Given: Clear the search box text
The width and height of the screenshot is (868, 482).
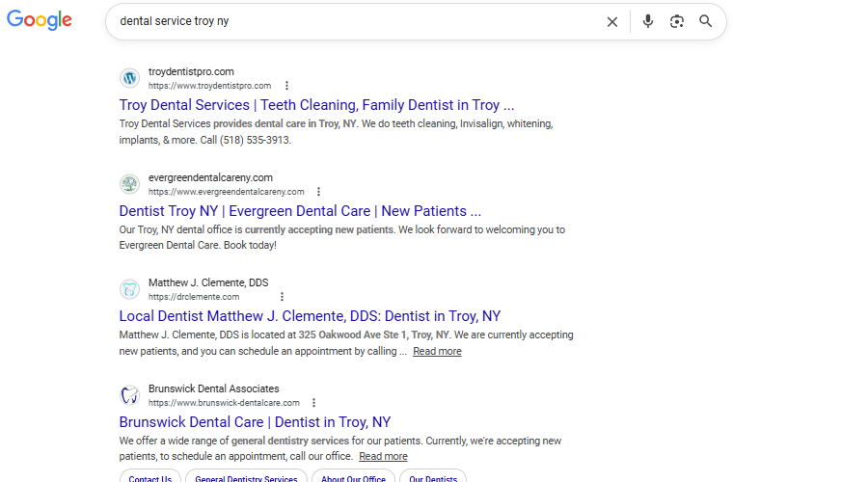Looking at the screenshot, I should (612, 21).
